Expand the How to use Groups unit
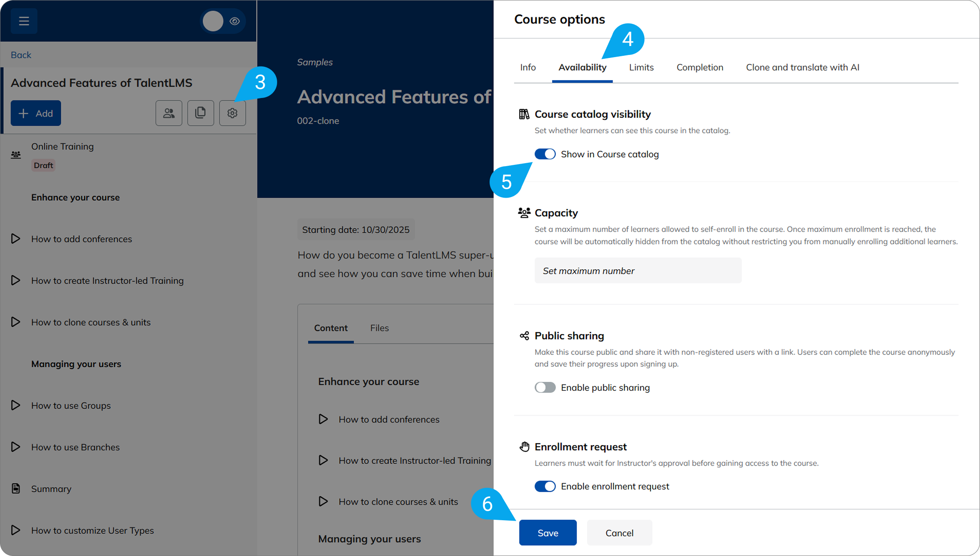 coord(15,405)
